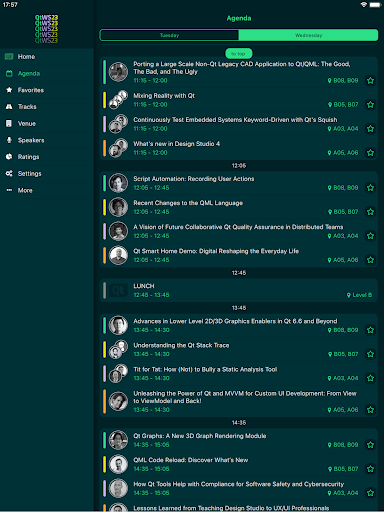This screenshot has height=512, width=384.
Task: Open the Qt Graphs 3D Rendering Module session
Action: [239, 440]
